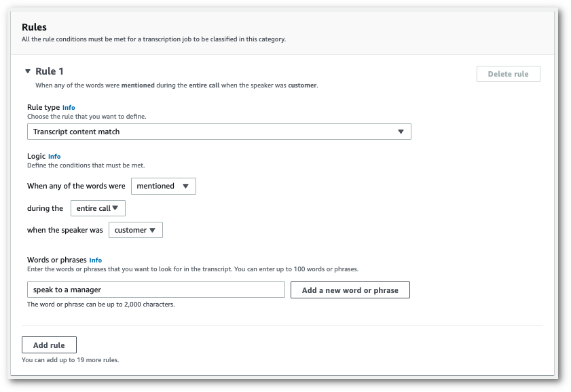Image resolution: width=571 pixels, height=392 pixels.
Task: Click the Delete rule button
Action: tap(508, 73)
